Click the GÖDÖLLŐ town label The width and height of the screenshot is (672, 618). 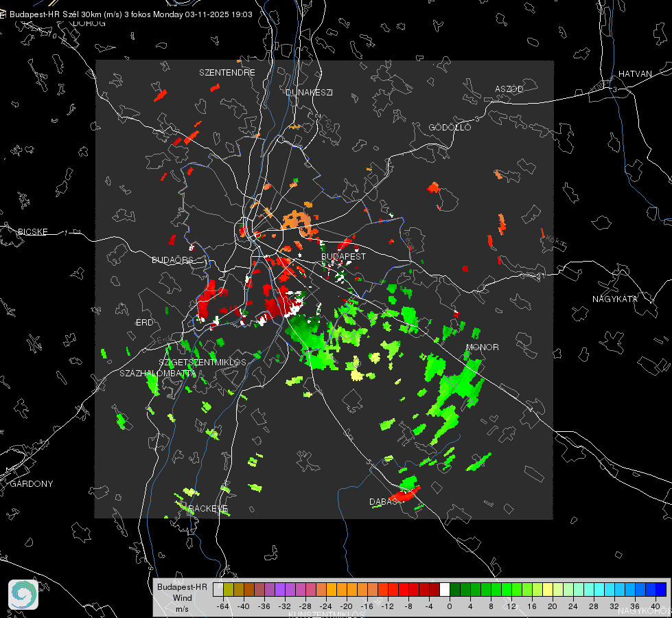[450, 127]
